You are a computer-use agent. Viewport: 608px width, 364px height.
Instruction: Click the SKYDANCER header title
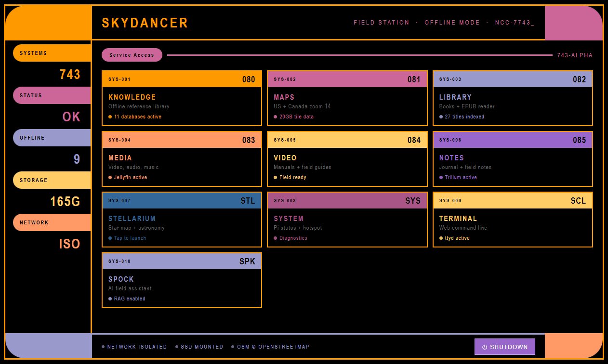point(145,23)
